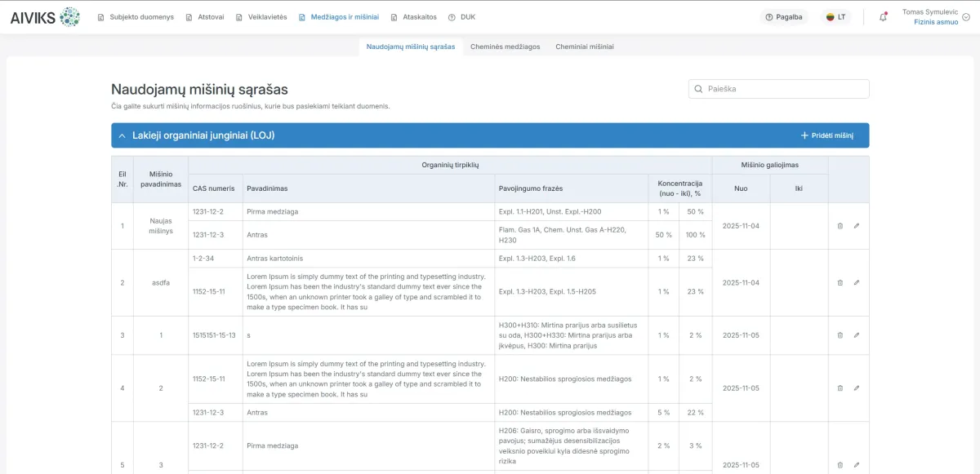Switch to the Cheminiai mišiniai tab
Viewport: 980px width, 474px height.
tap(585, 47)
